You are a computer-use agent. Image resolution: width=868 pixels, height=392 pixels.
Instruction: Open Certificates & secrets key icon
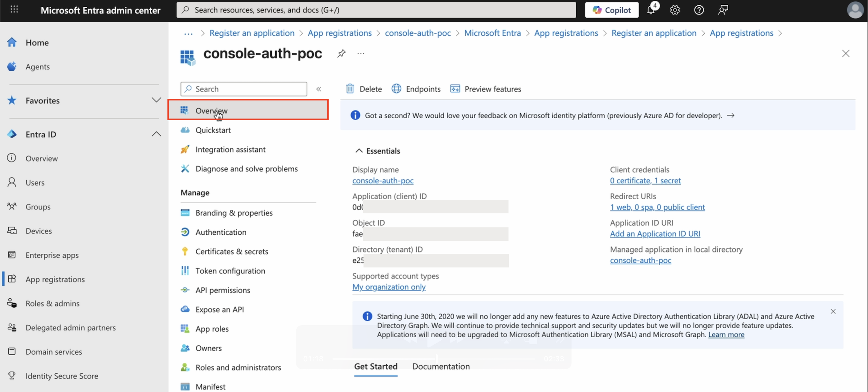pos(185,251)
